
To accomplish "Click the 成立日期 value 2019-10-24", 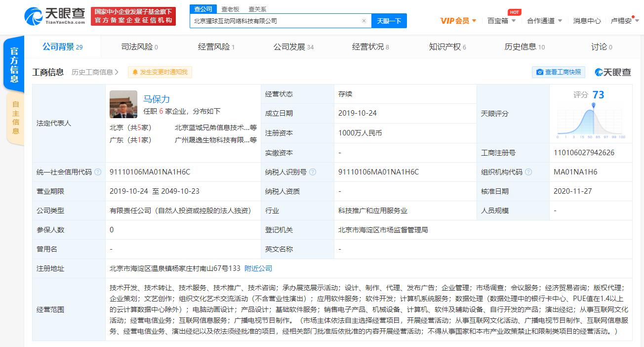I will (x=358, y=113).
